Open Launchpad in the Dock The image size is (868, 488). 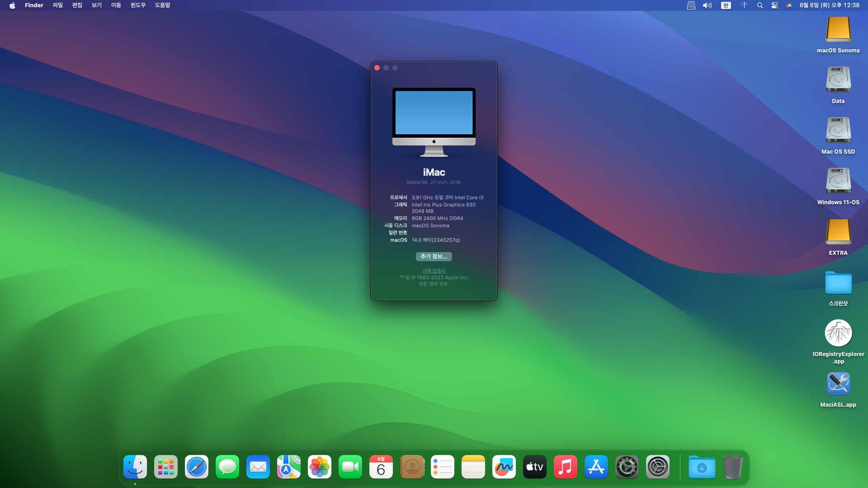click(166, 467)
